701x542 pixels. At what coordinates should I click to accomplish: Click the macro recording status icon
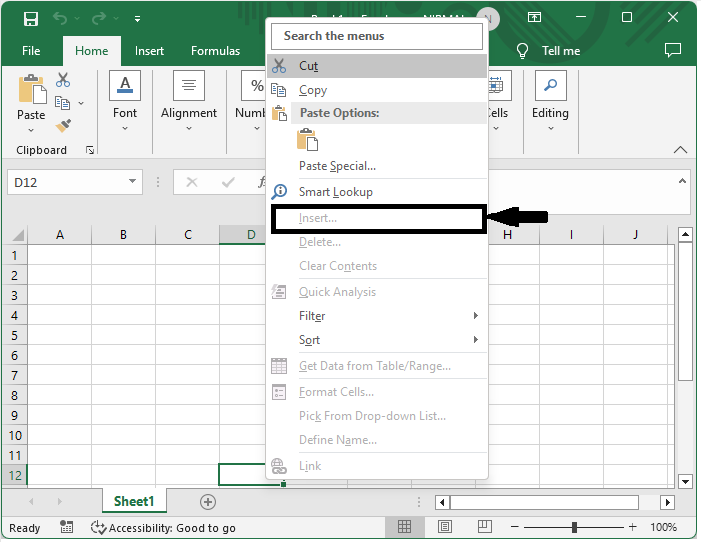66,527
